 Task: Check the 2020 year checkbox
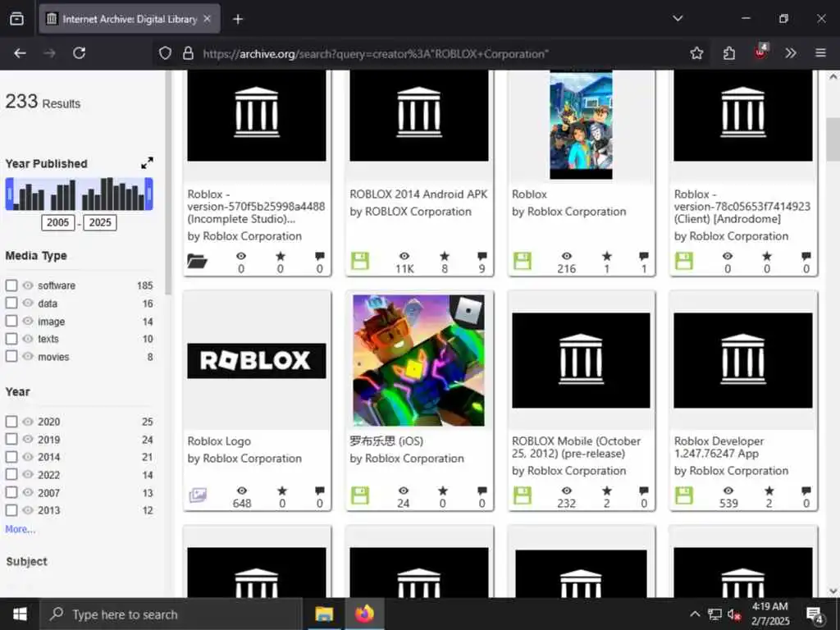11,422
